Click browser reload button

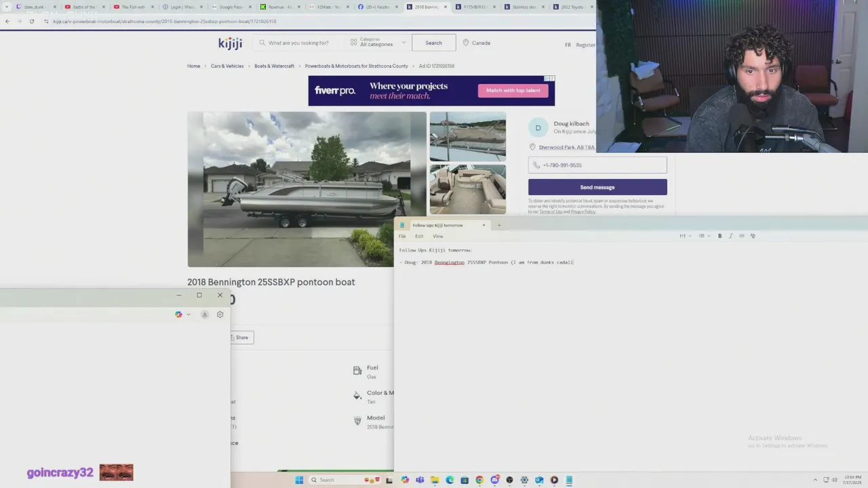click(x=32, y=21)
